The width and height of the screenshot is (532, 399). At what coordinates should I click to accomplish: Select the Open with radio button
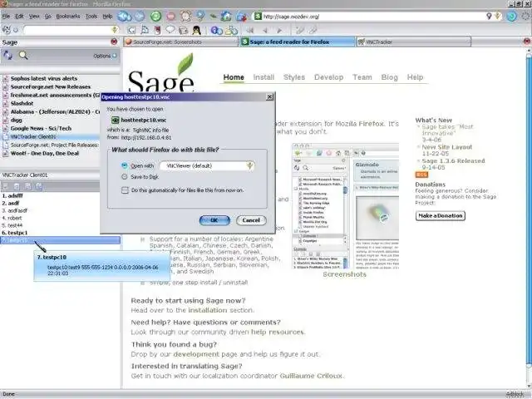125,165
